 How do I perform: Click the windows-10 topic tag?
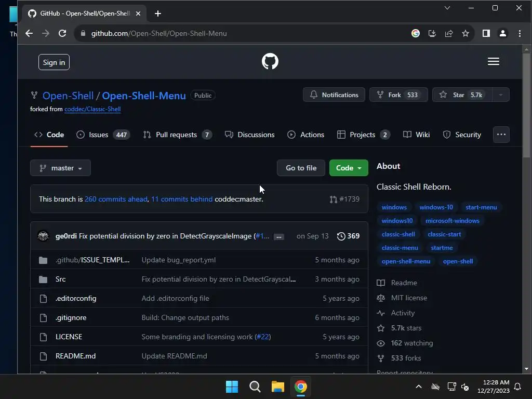click(436, 207)
